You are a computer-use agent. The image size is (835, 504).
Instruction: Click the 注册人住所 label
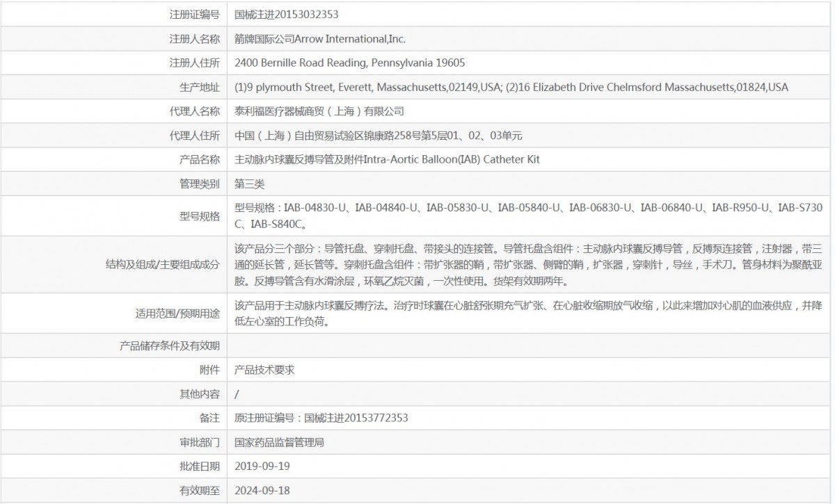click(195, 63)
